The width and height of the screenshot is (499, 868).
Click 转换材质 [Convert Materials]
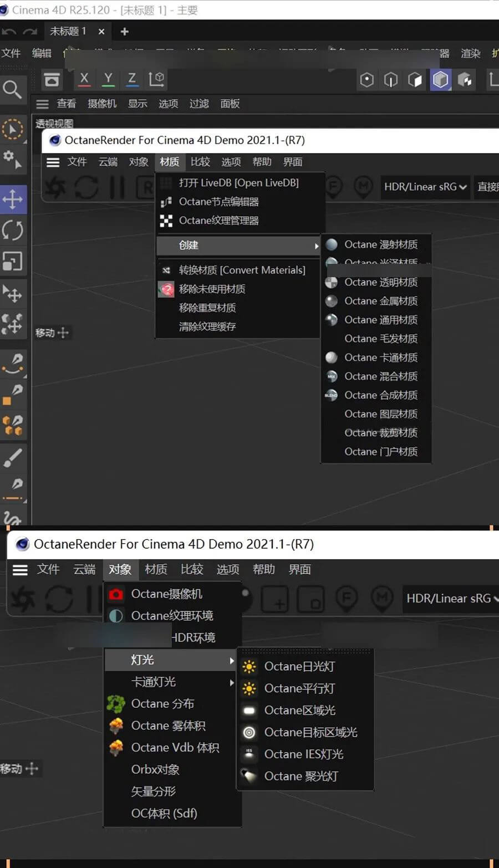point(242,270)
